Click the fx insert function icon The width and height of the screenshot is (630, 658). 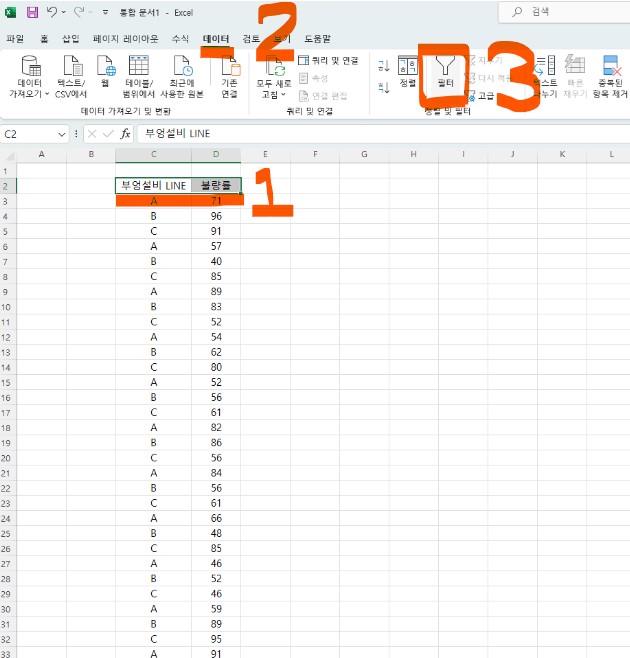[x=125, y=134]
